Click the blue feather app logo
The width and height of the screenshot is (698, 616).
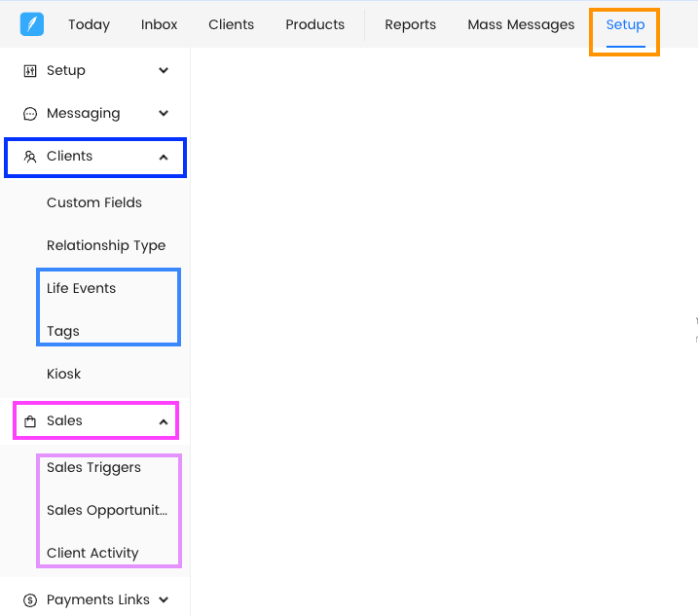(32, 24)
